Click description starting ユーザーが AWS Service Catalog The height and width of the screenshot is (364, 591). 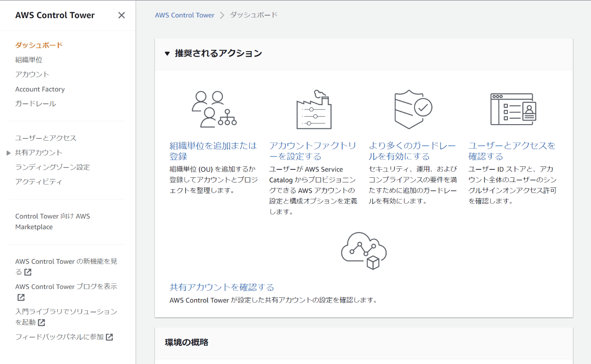coord(313,190)
